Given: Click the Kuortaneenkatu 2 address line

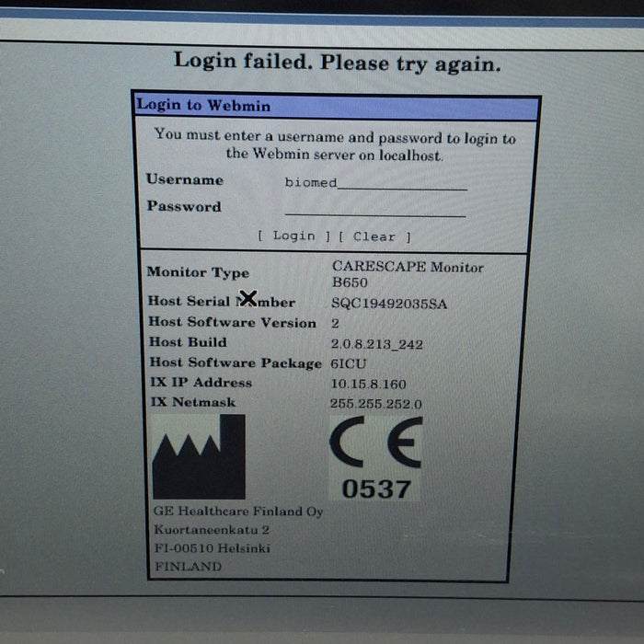Looking at the screenshot, I should point(211,530).
